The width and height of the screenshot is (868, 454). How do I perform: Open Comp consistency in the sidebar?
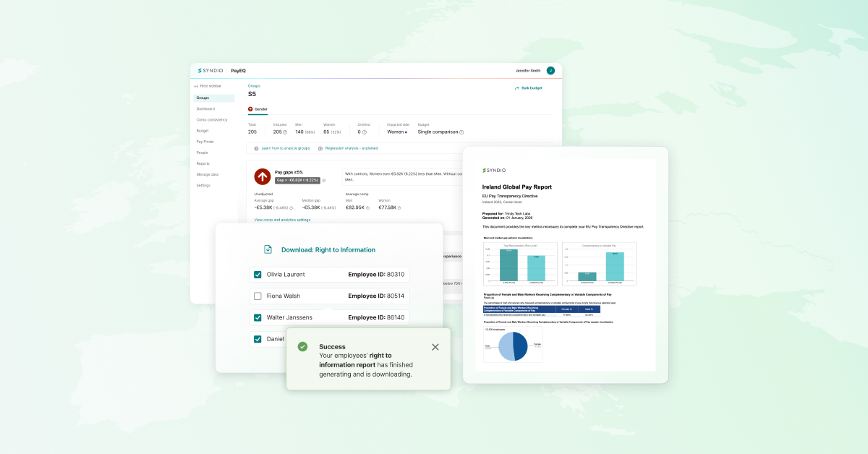click(x=212, y=120)
